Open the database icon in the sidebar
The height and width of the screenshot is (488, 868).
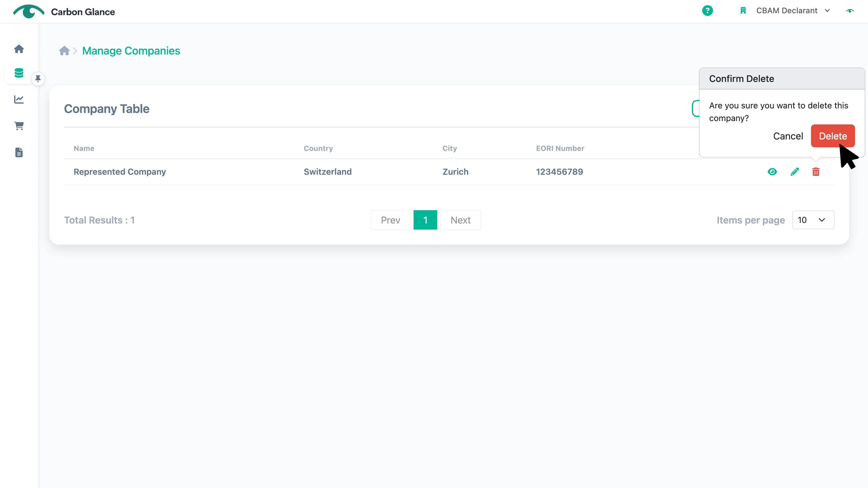[19, 73]
